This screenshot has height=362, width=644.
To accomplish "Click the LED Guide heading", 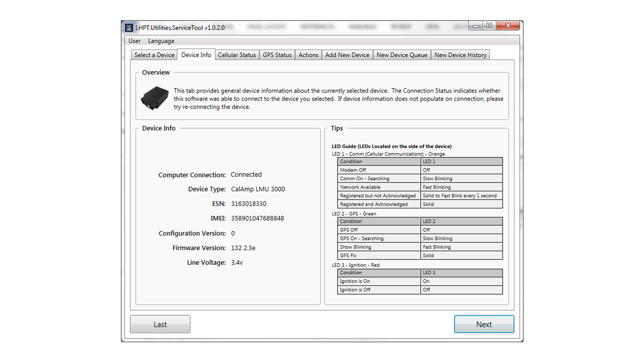I will coord(391,146).
